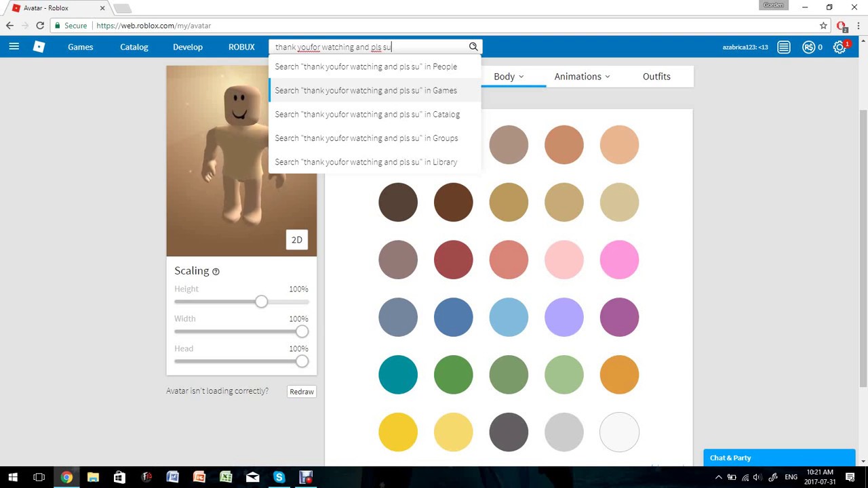
Task: Open Windows action center notifications icon
Action: (850, 477)
